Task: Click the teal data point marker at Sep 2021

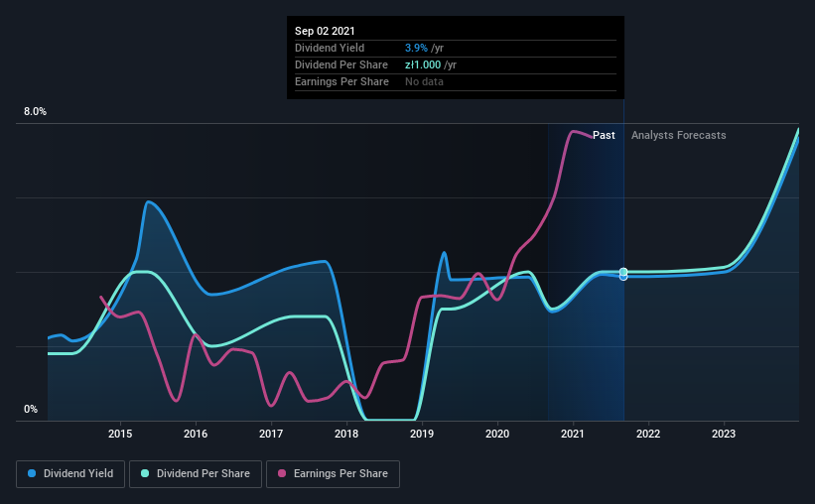Action: click(623, 272)
